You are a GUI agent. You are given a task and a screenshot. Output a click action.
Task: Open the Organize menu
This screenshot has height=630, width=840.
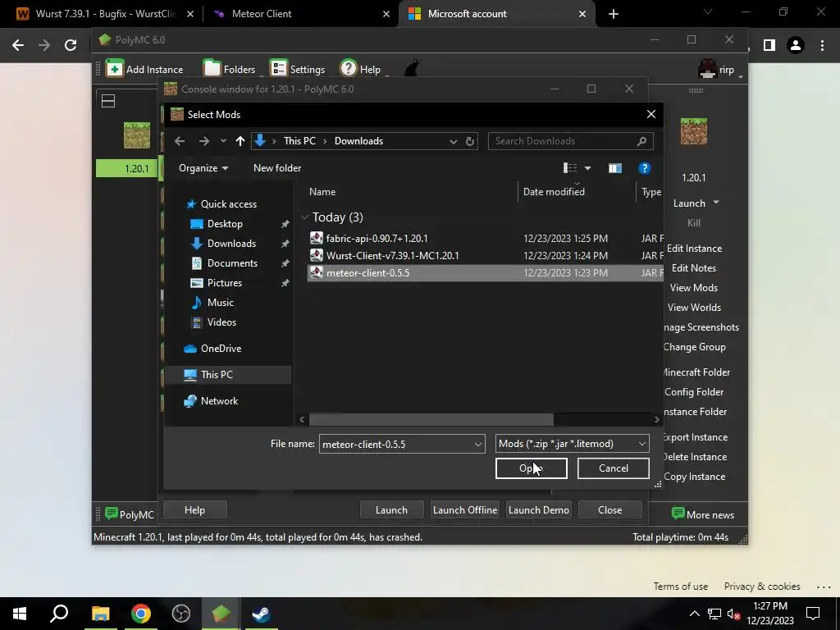click(x=203, y=168)
